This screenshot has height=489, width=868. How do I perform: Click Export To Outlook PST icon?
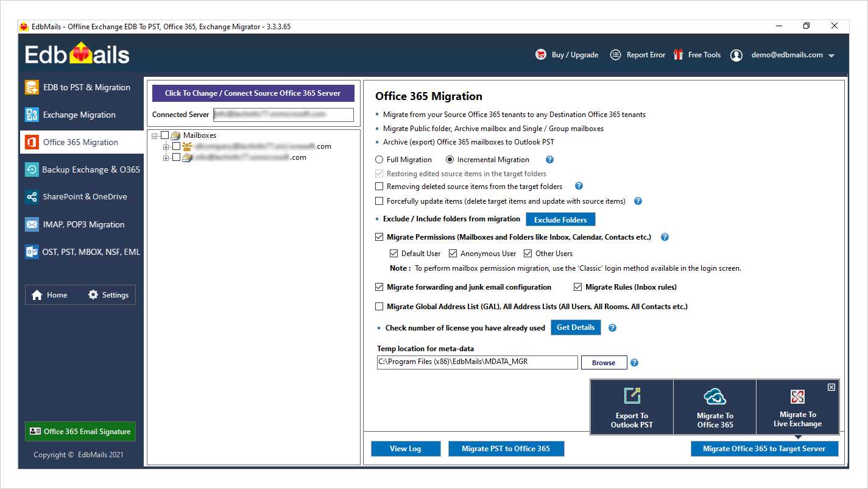pos(632,396)
